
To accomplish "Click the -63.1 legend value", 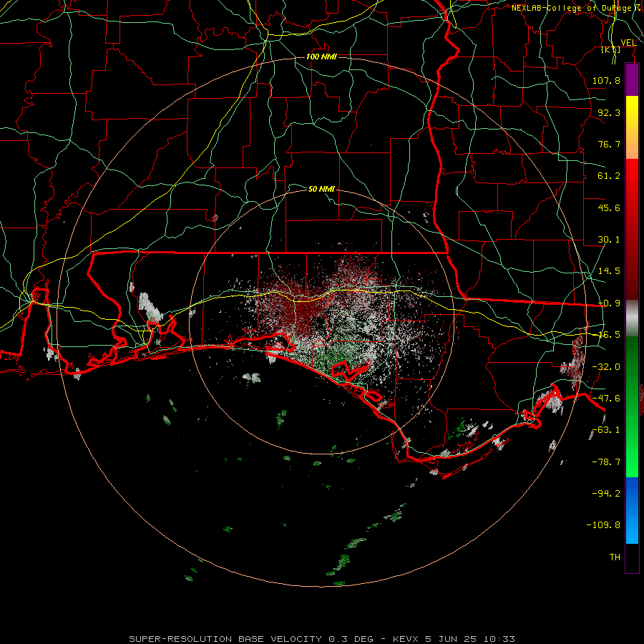I will [x=606, y=430].
